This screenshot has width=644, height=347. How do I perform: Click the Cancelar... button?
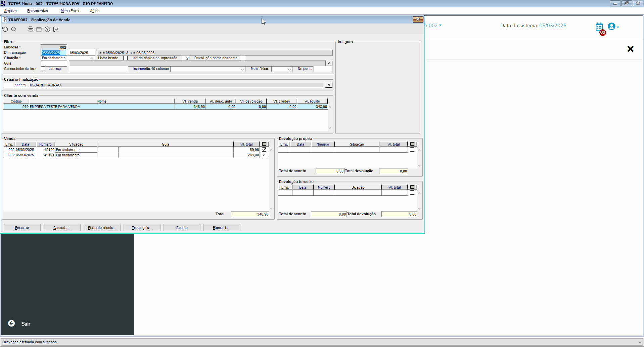click(62, 228)
